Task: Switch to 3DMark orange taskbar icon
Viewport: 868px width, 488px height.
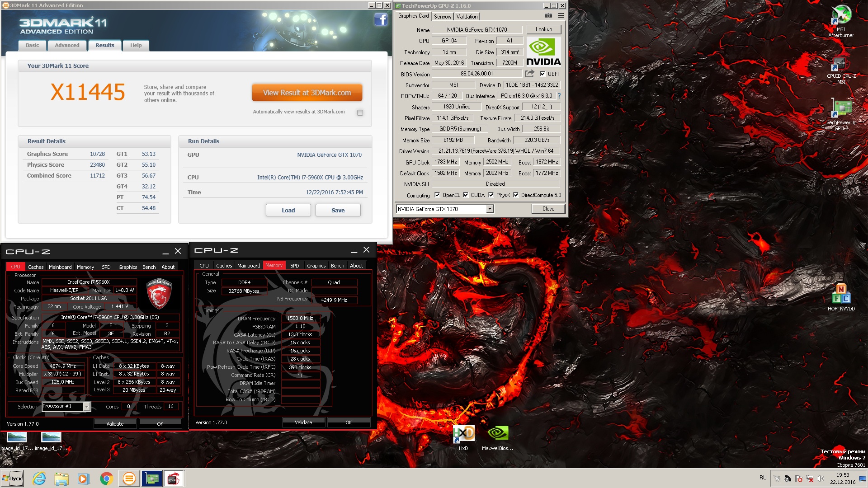Action: (129, 479)
